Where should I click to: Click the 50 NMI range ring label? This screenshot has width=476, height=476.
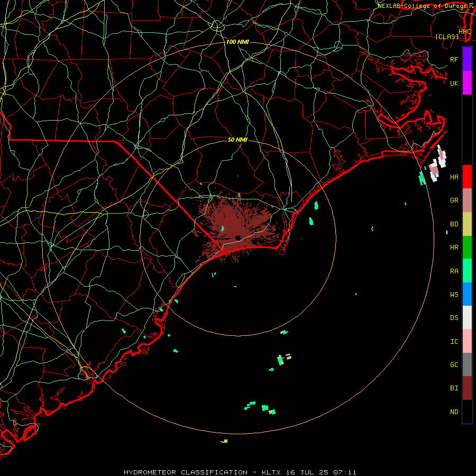[x=237, y=140]
